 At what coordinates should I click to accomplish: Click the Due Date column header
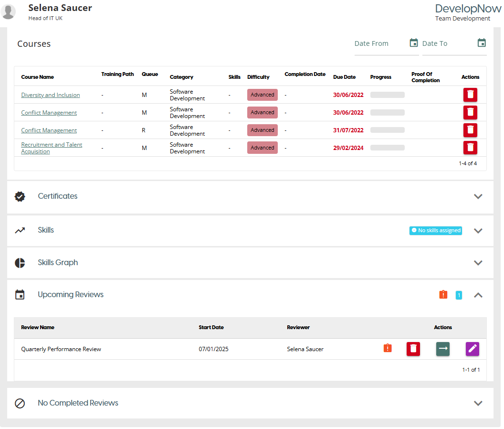pos(344,77)
